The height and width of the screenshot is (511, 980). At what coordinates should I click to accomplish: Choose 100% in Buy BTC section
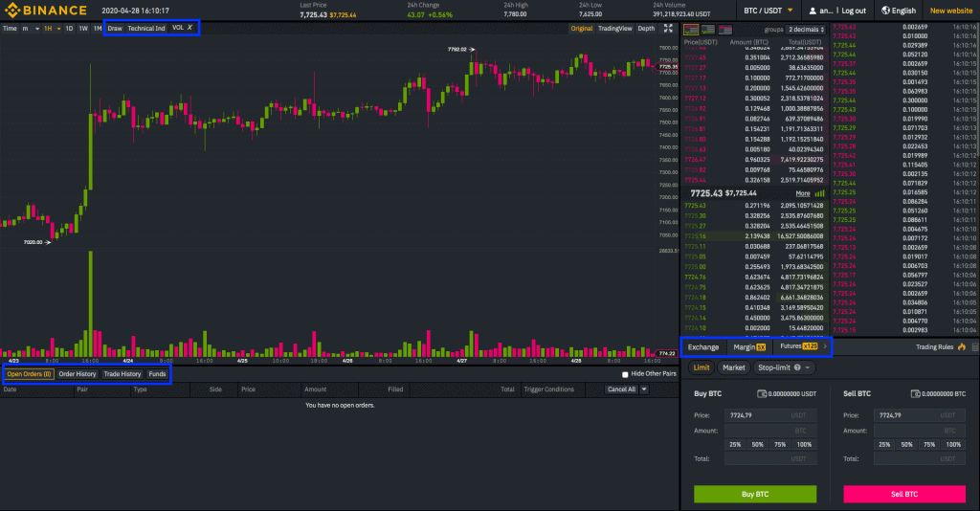click(x=804, y=445)
